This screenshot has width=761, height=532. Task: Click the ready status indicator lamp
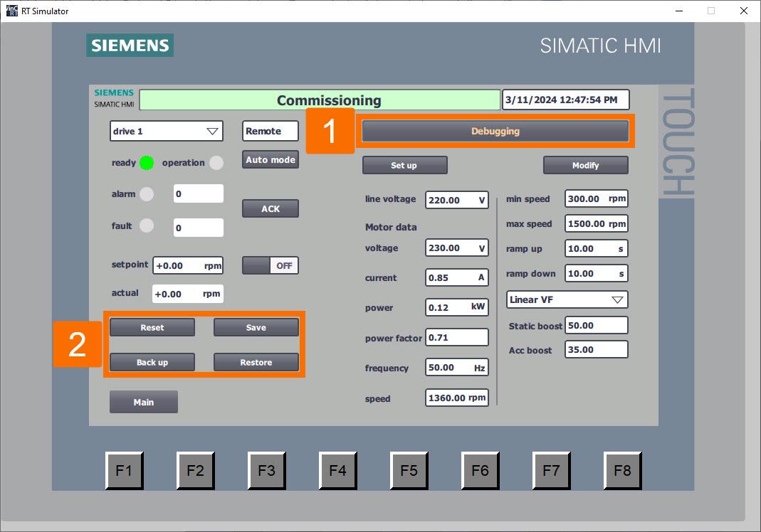click(147, 162)
